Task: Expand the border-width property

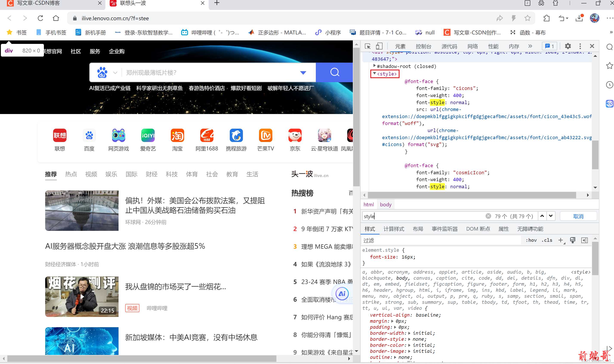Action: tap(409, 333)
